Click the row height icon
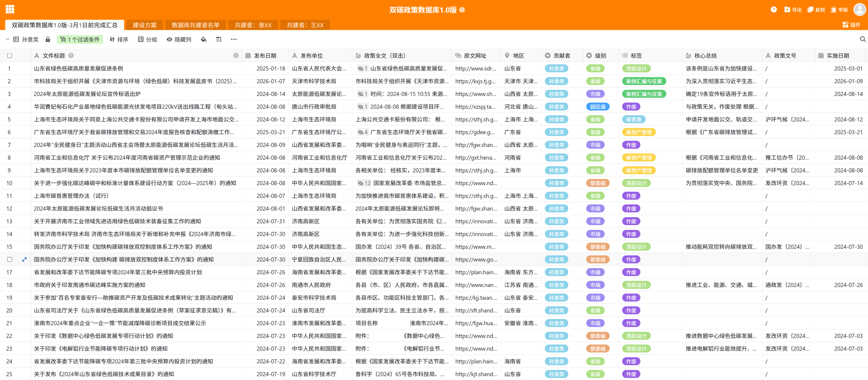 pyautogui.click(x=219, y=40)
